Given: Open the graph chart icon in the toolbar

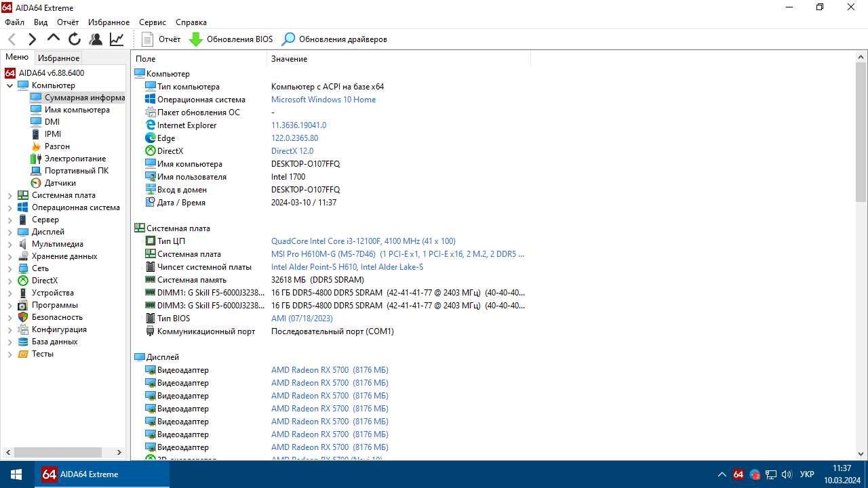Looking at the screenshot, I should (117, 39).
